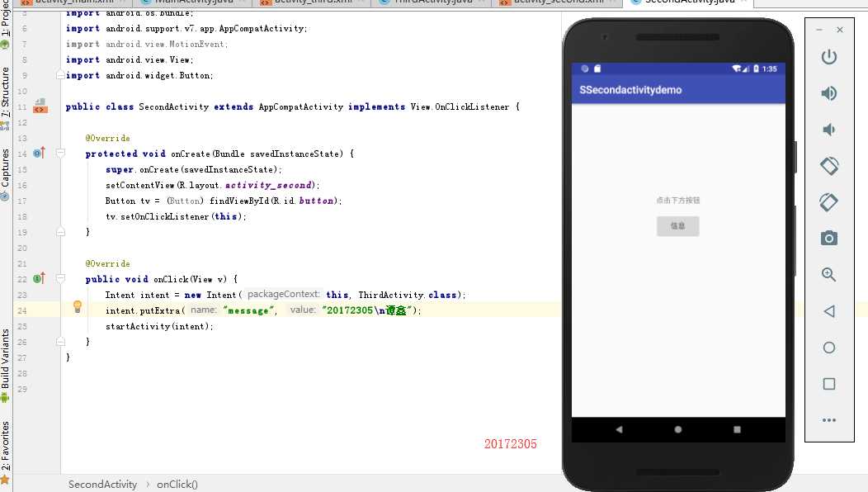The width and height of the screenshot is (868, 492).
Task: Click line number 24 in the gutter
Action: pyautogui.click(x=21, y=311)
